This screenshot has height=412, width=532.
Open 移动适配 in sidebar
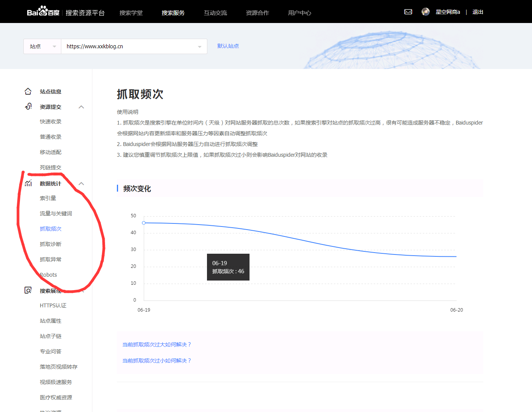51,152
